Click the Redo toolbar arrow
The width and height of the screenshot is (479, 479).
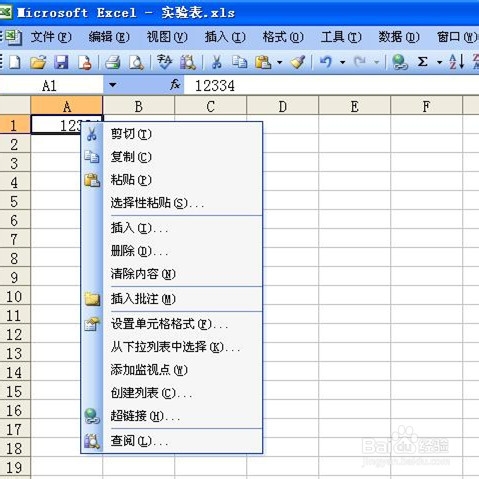click(x=360, y=62)
